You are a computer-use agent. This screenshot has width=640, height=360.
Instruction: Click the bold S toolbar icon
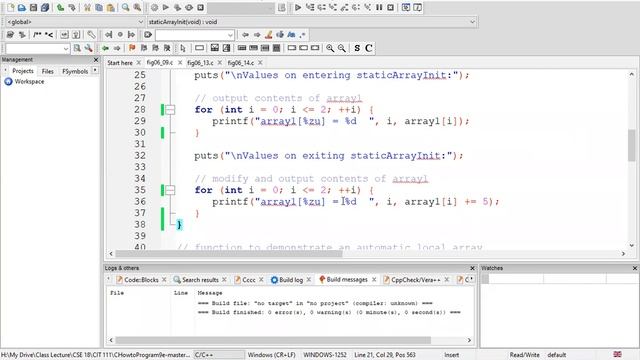[357, 48]
